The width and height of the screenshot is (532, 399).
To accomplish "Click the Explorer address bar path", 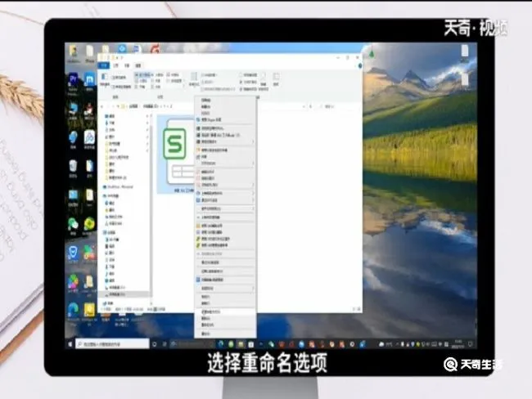I will pos(214,106).
